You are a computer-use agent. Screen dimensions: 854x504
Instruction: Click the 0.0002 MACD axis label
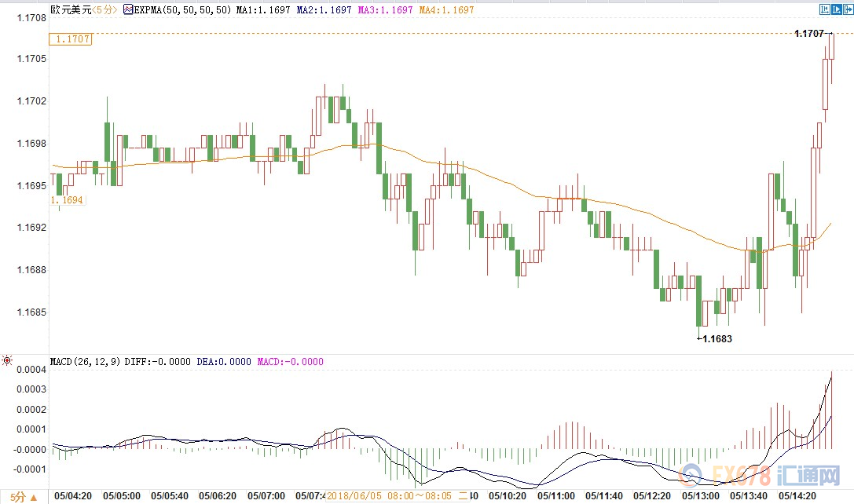[x=31, y=409]
